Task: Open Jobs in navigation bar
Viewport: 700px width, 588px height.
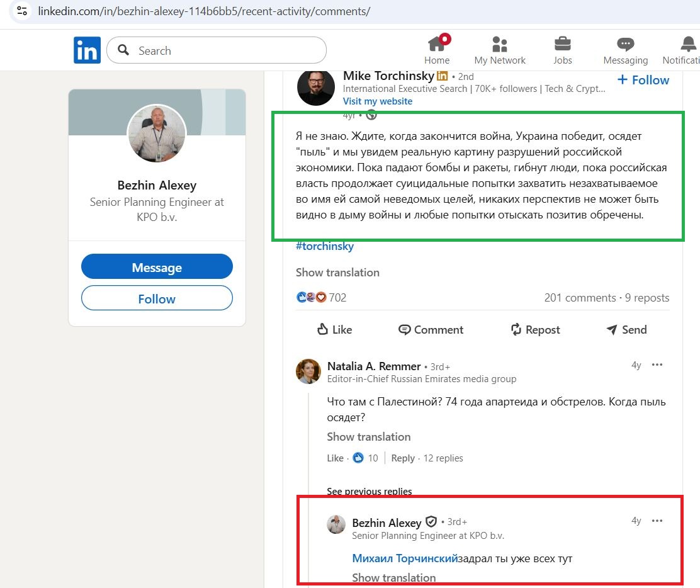Action: click(x=563, y=50)
